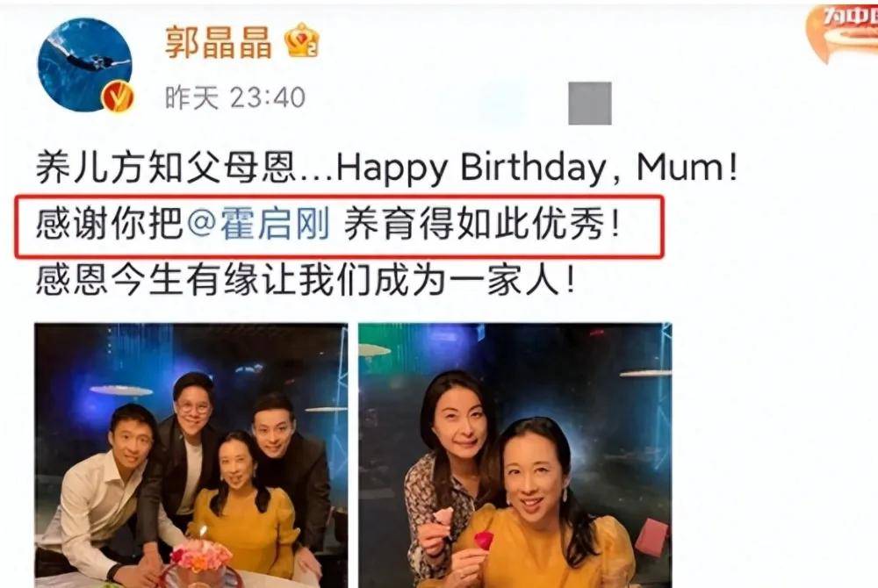Click the gold crown membership badge
Image resolution: width=878 pixels, height=588 pixels.
(302, 41)
